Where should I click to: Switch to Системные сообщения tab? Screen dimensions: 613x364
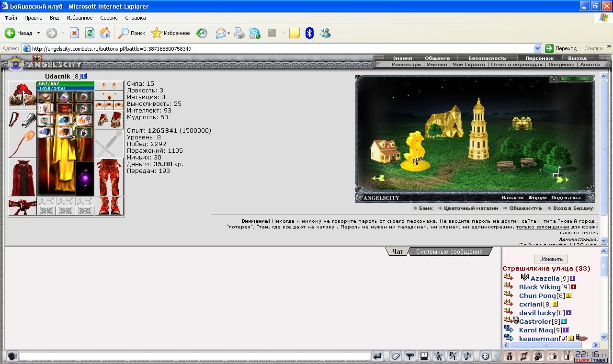449,251
